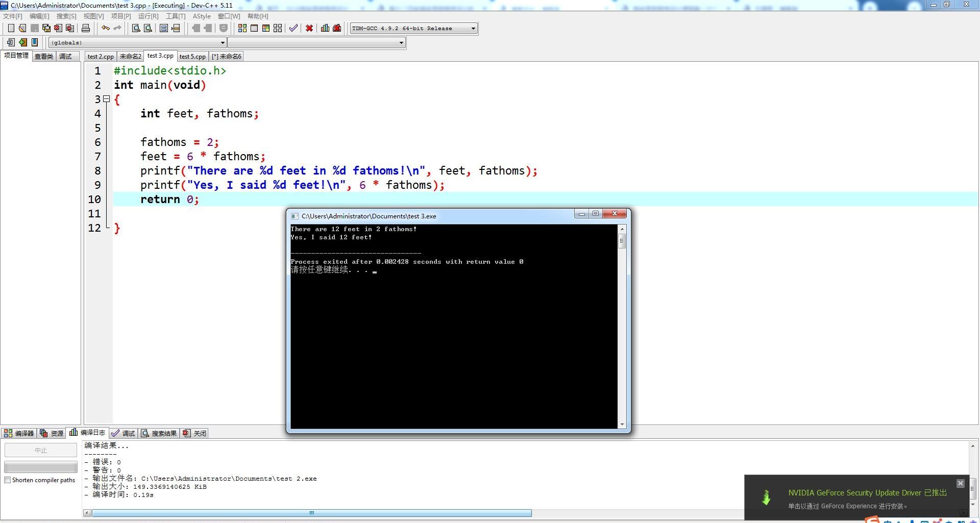Switch to the 未命名2 editor tab
Screen dimensions: 980x523
130,57
